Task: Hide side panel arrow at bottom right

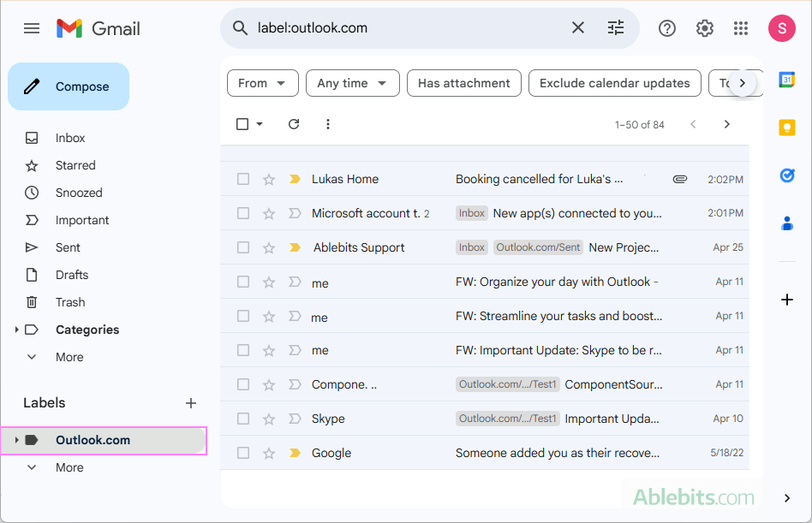Action: click(x=787, y=498)
